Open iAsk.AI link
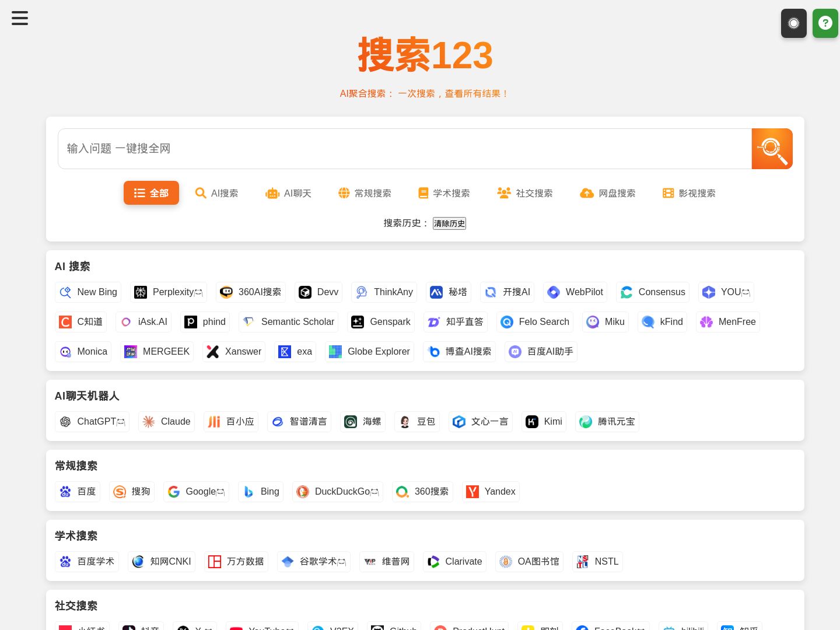The image size is (840, 630). click(143, 322)
